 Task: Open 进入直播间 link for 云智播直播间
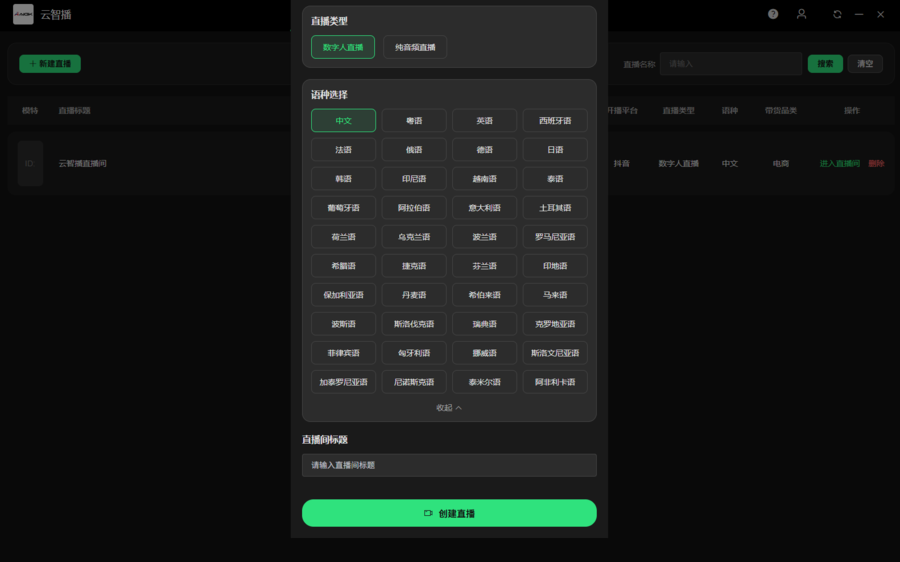tap(840, 164)
